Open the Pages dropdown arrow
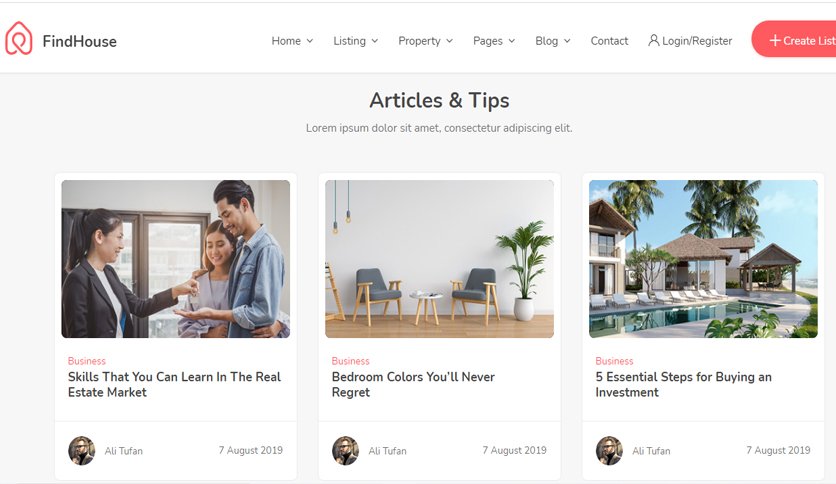Viewport: 836px width, 484px height. (512, 41)
